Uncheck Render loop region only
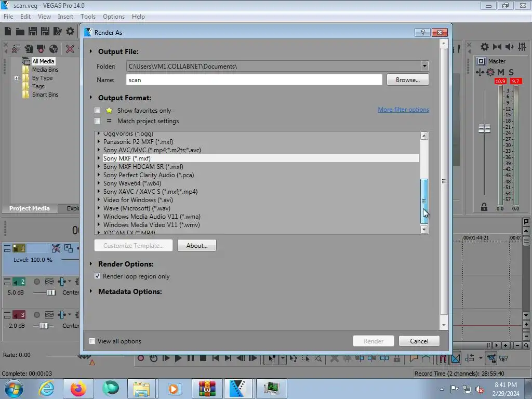Viewport: 532px width, 399px height. [97, 276]
